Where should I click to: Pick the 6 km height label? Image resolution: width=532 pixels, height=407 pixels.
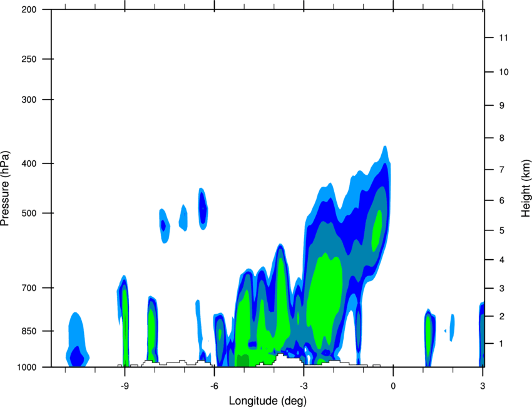[502, 200]
